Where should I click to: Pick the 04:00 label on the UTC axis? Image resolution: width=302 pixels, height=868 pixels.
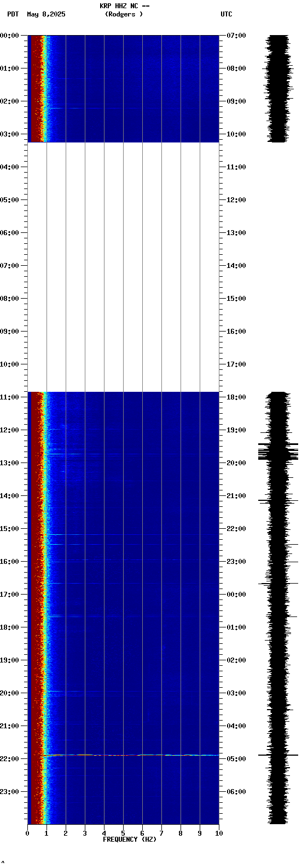[236, 726]
